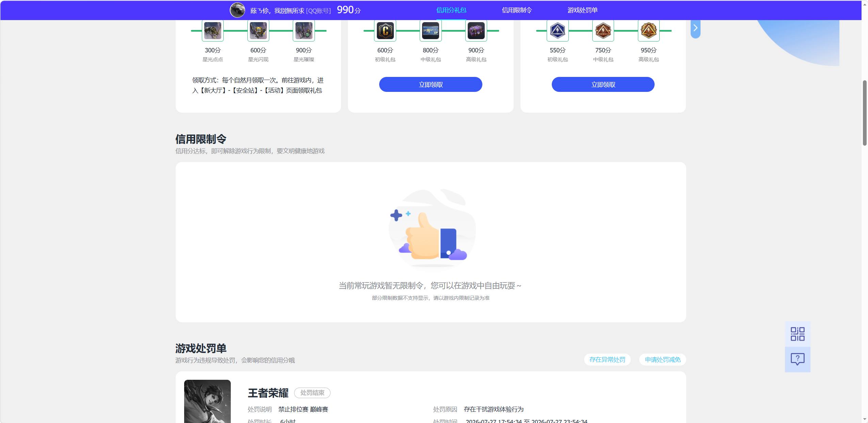This screenshot has width=868, height=423.
Task: Click 立即领取 under the 750分 中级礼包 card
Action: coord(603,84)
